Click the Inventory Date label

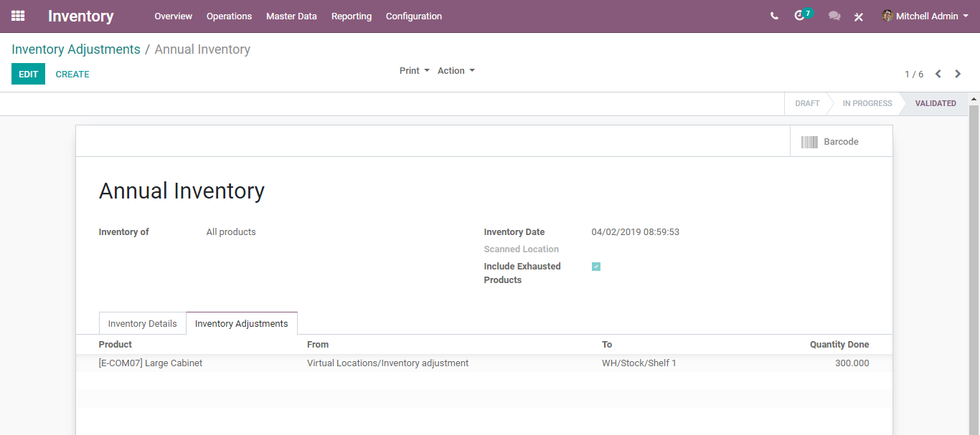514,231
